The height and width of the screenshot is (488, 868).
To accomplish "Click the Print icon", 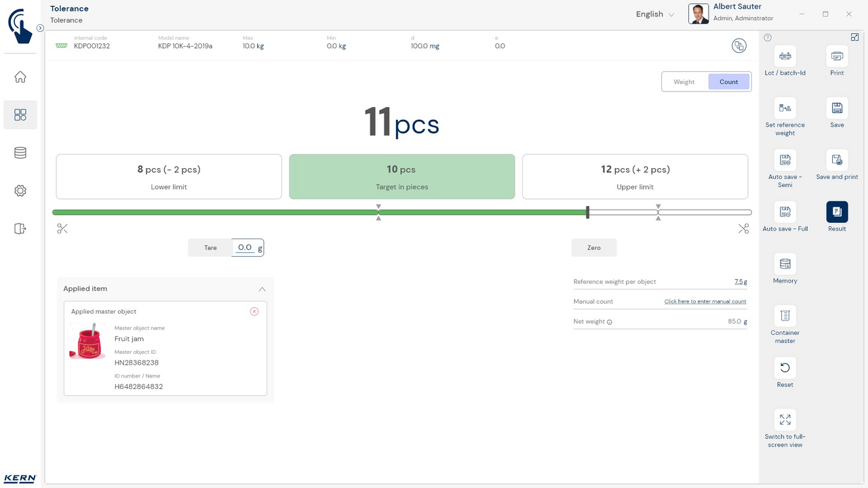I will click(837, 56).
